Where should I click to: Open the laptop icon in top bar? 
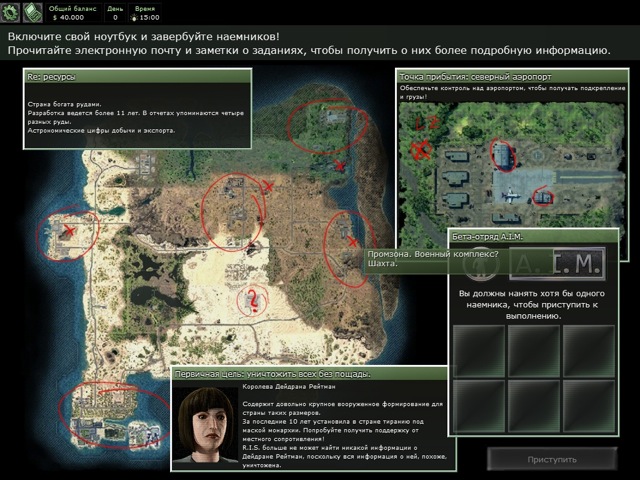pyautogui.click(x=32, y=14)
